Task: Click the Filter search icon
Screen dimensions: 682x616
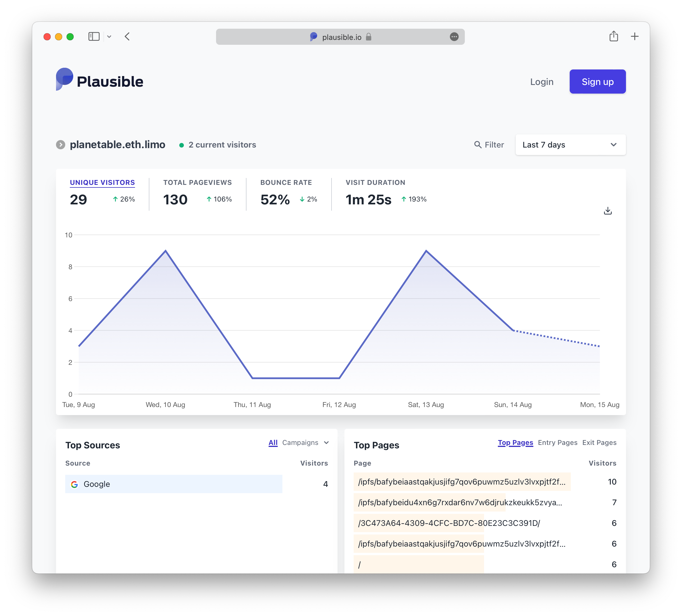Action: [x=478, y=145]
